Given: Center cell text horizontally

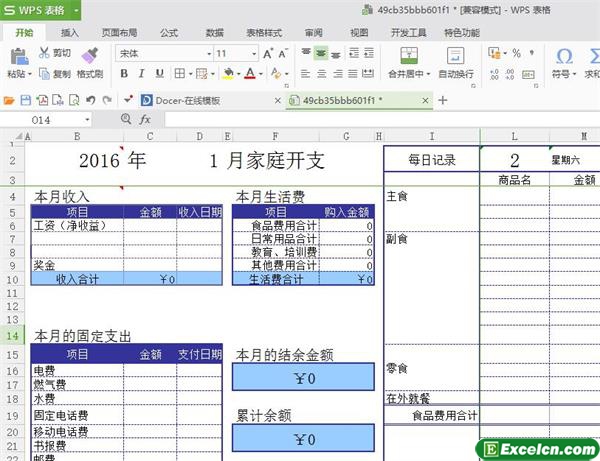Looking at the screenshot, I should click(x=321, y=73).
